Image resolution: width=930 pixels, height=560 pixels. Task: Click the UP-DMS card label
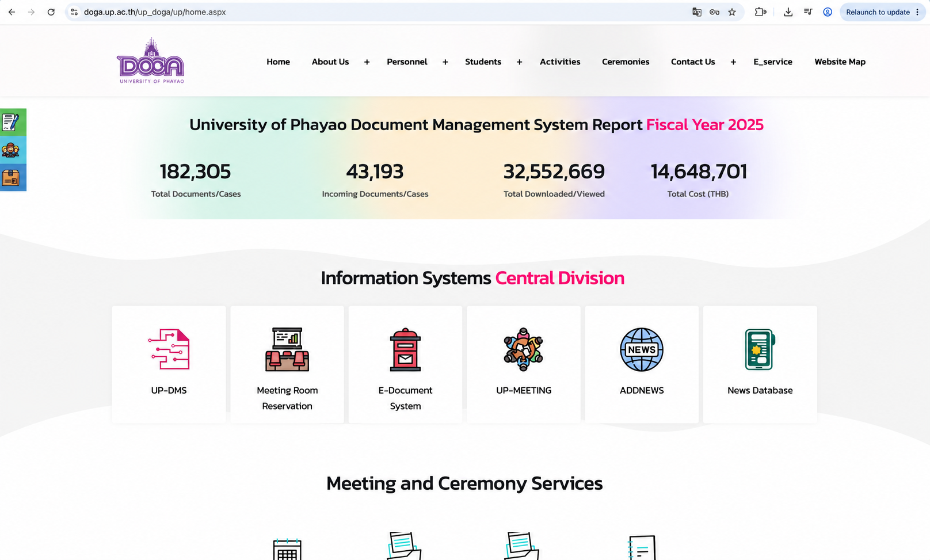pos(169,390)
